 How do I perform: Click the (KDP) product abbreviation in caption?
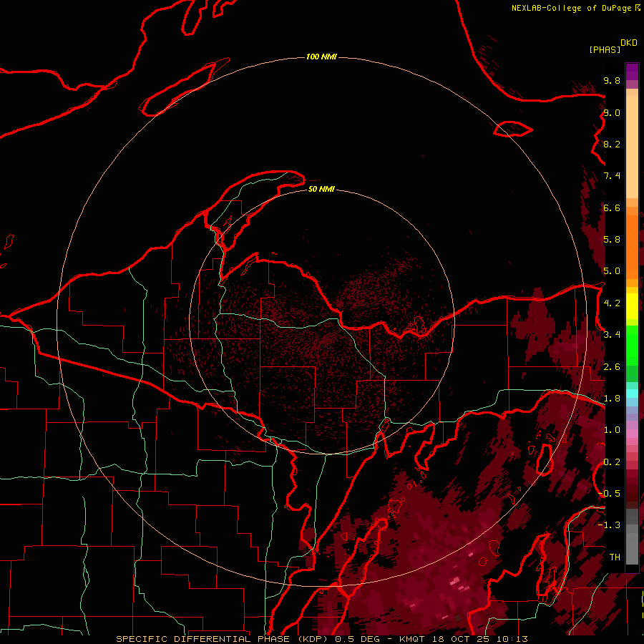[313, 639]
